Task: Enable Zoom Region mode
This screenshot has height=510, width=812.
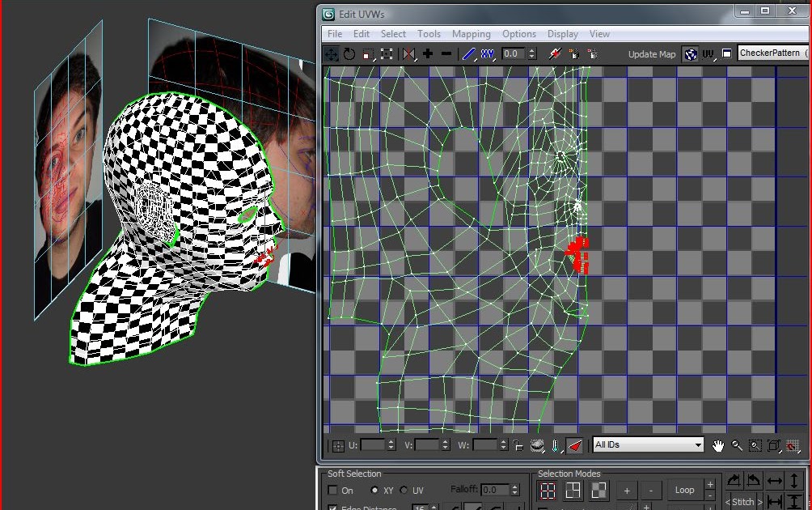Action: click(x=753, y=445)
